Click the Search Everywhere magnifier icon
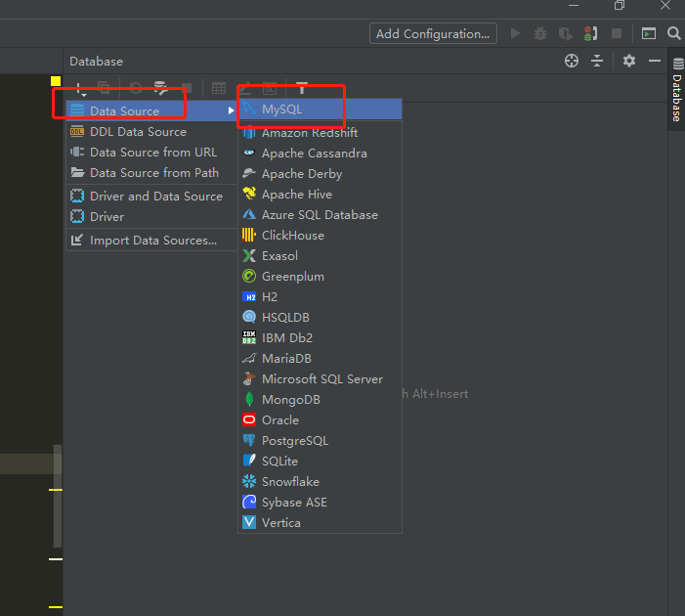This screenshot has height=616, width=685. [673, 33]
